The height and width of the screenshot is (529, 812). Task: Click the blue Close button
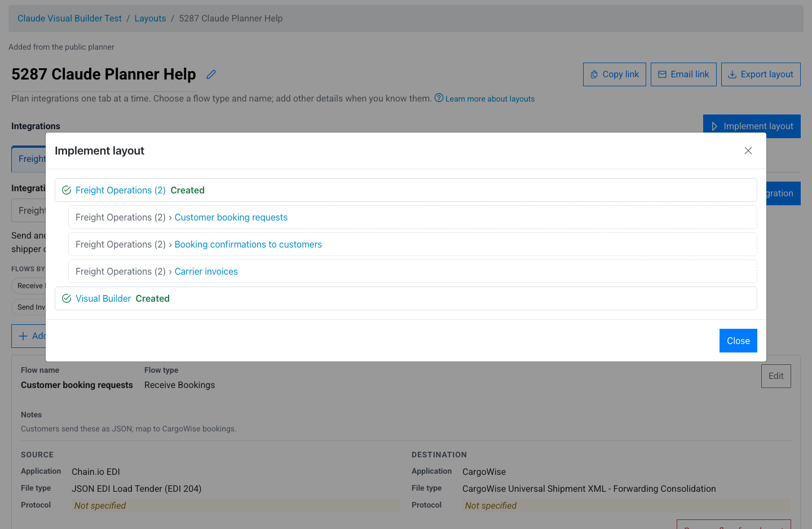(738, 341)
